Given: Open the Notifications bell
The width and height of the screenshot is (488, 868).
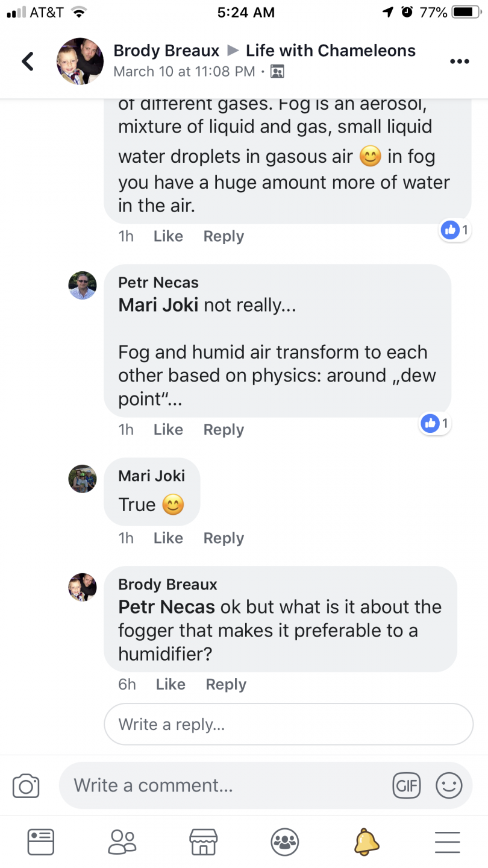Looking at the screenshot, I should click(x=366, y=841).
